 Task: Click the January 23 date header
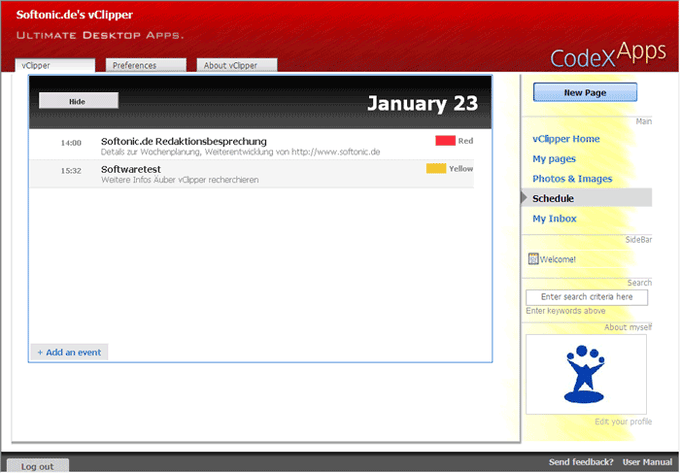422,104
